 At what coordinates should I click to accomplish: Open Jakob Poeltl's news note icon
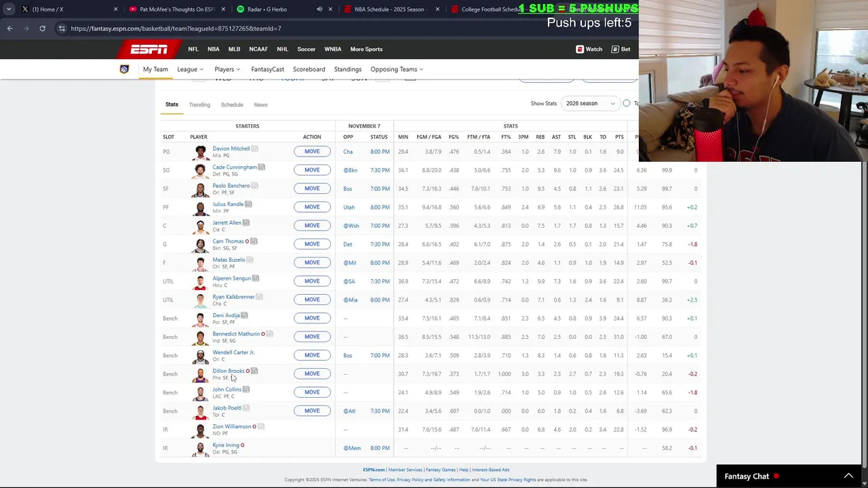246,408
